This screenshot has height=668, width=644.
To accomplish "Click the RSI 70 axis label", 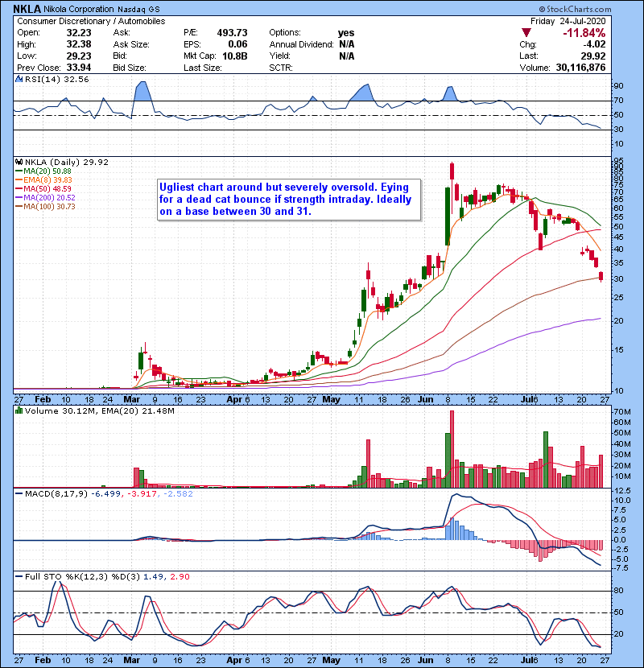I will click(618, 101).
